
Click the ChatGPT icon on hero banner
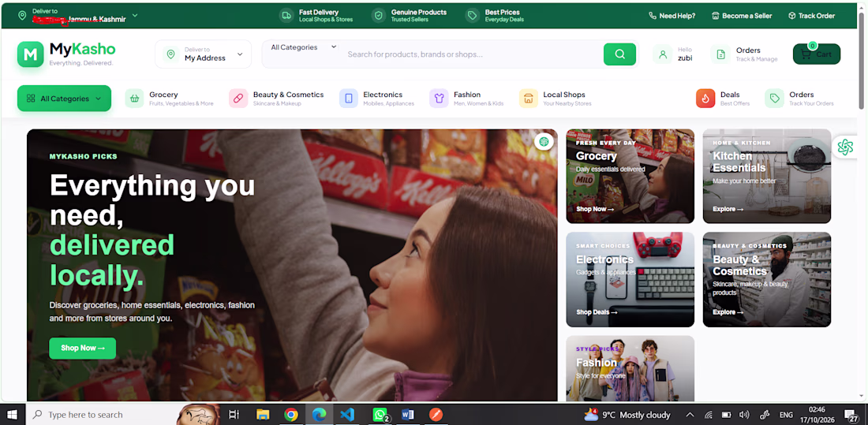(544, 142)
